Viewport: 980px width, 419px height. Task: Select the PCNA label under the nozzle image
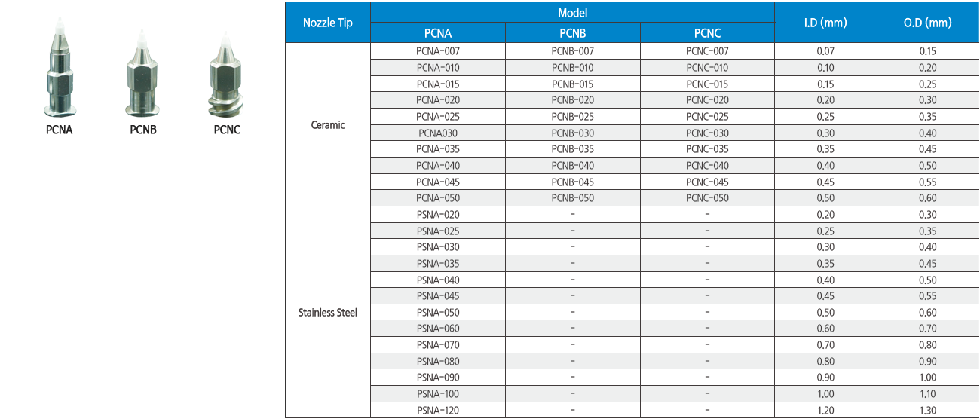coord(58,130)
